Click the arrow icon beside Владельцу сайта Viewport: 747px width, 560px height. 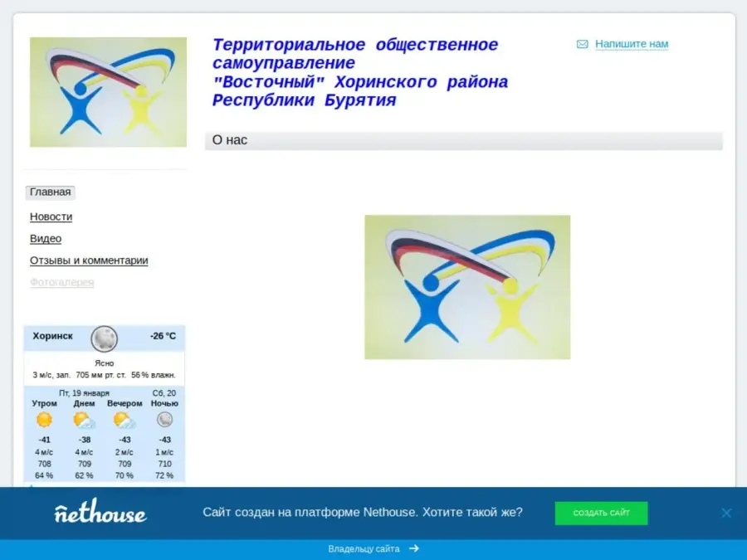pos(414,549)
